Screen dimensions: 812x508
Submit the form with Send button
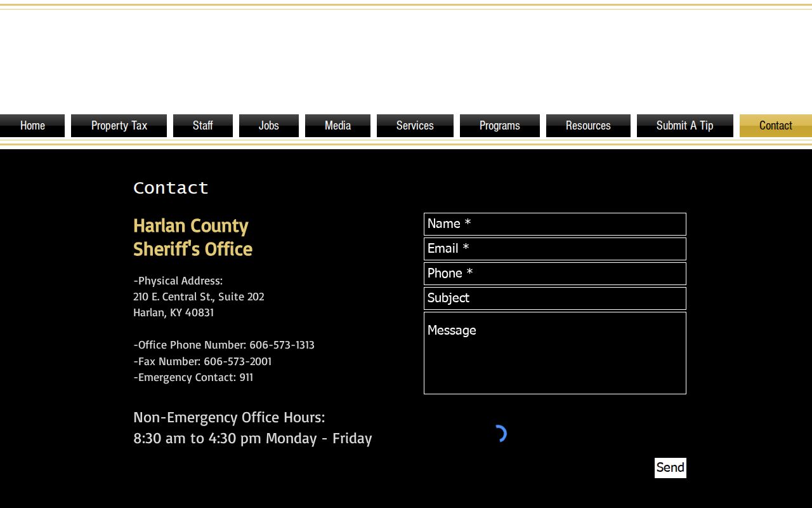[x=671, y=468]
